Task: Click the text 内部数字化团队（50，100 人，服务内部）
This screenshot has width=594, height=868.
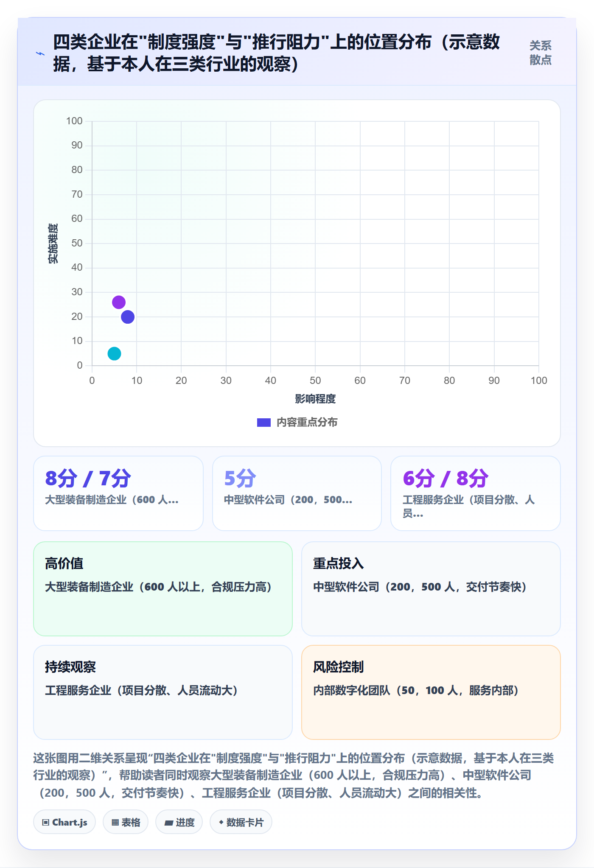Action: pyautogui.click(x=416, y=691)
